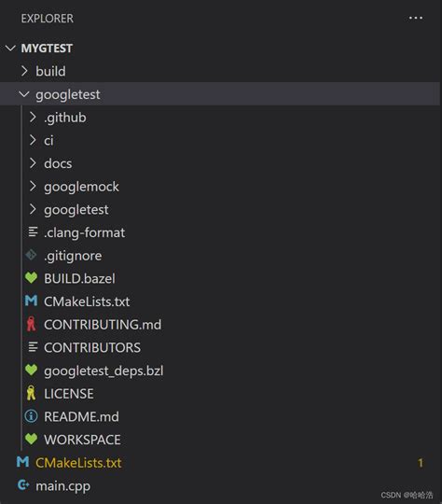Click the heart icon beside WORKSPACE
Screen dimensions: 442x504
[x=31, y=439]
